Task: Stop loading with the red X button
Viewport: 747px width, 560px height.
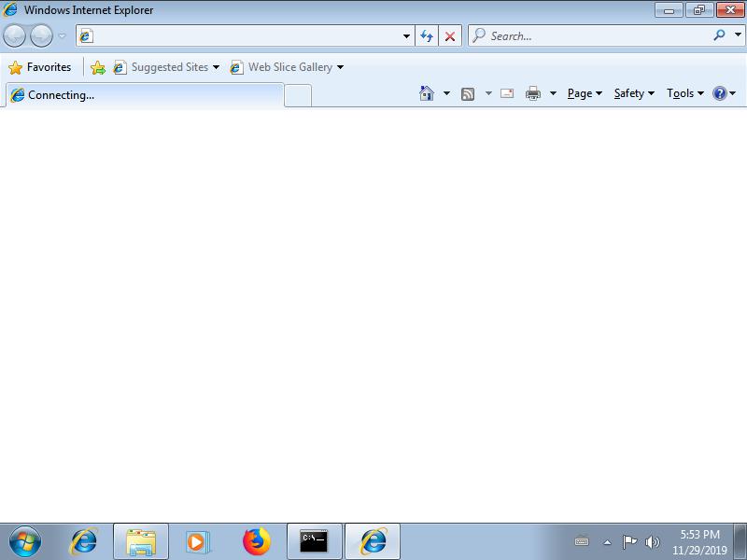Action: click(450, 36)
